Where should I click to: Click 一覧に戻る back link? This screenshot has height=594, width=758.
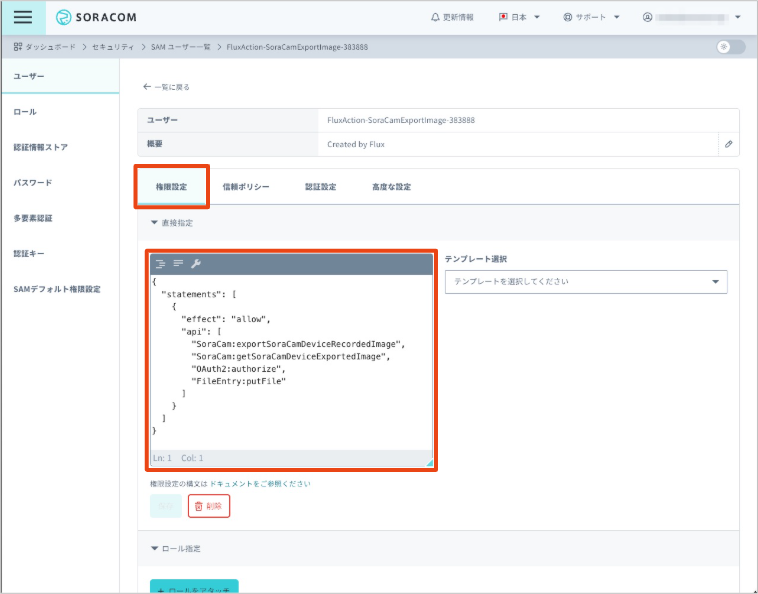click(x=166, y=87)
